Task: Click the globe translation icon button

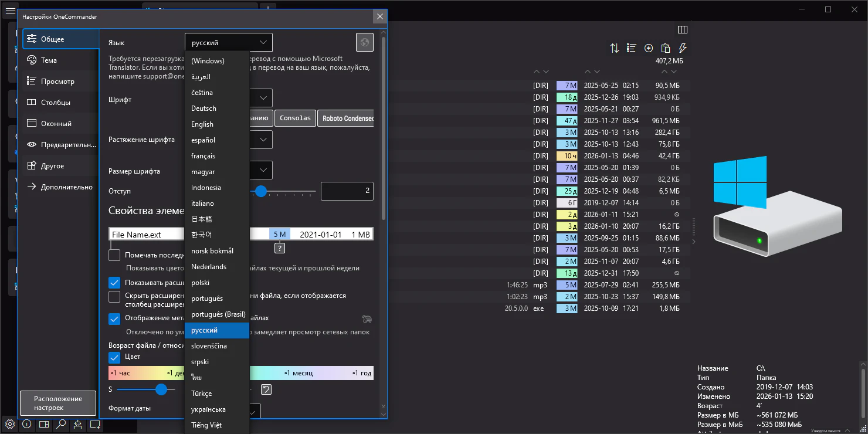Action: coord(364,42)
